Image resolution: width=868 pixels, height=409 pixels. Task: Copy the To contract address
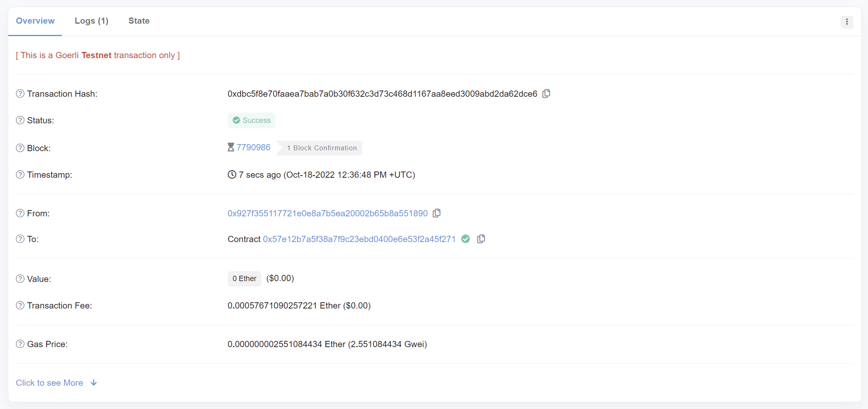[481, 239]
